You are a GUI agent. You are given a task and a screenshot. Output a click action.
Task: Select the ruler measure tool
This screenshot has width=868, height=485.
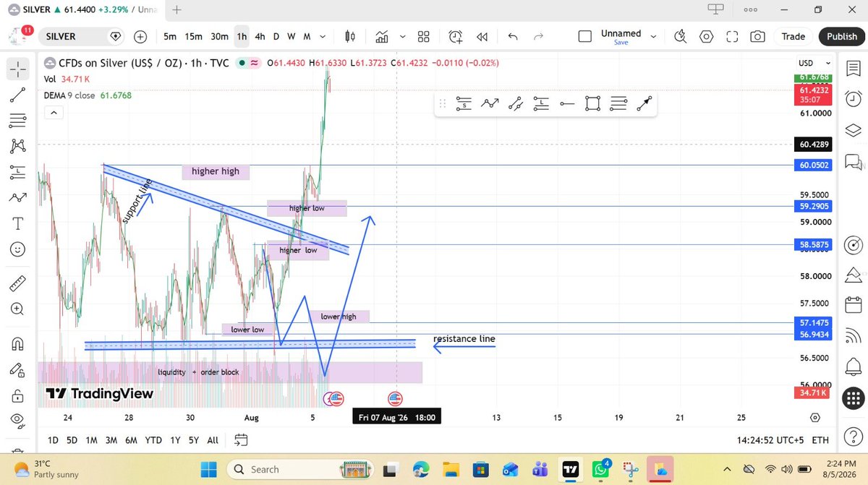point(18,283)
